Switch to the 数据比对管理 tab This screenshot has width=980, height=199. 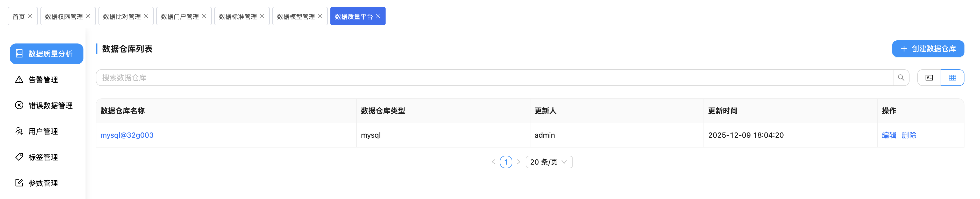point(122,16)
